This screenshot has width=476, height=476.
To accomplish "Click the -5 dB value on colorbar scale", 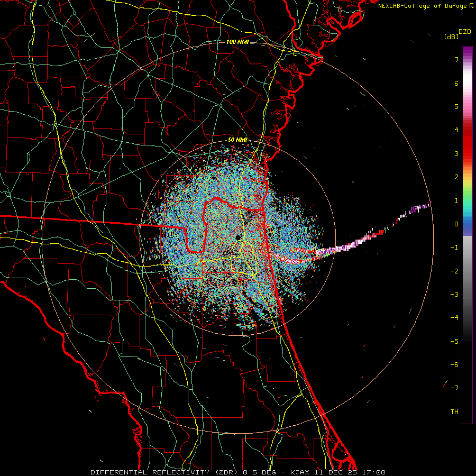I will click(454, 342).
